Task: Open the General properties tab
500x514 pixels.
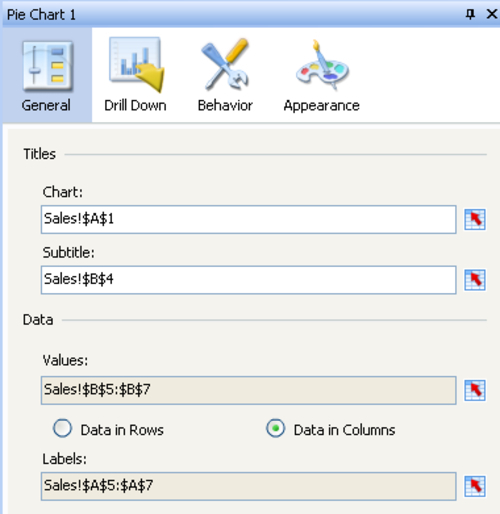Action: pos(47,75)
